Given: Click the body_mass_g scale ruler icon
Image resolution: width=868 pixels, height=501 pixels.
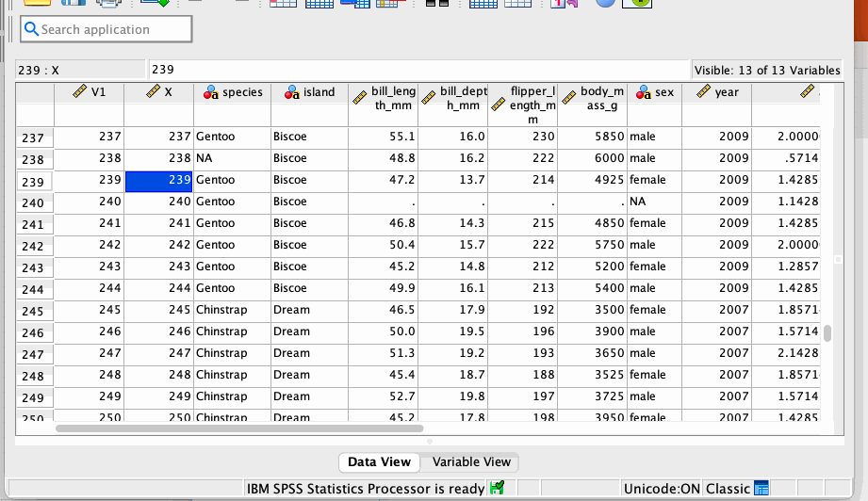Looking at the screenshot, I should (x=568, y=97).
